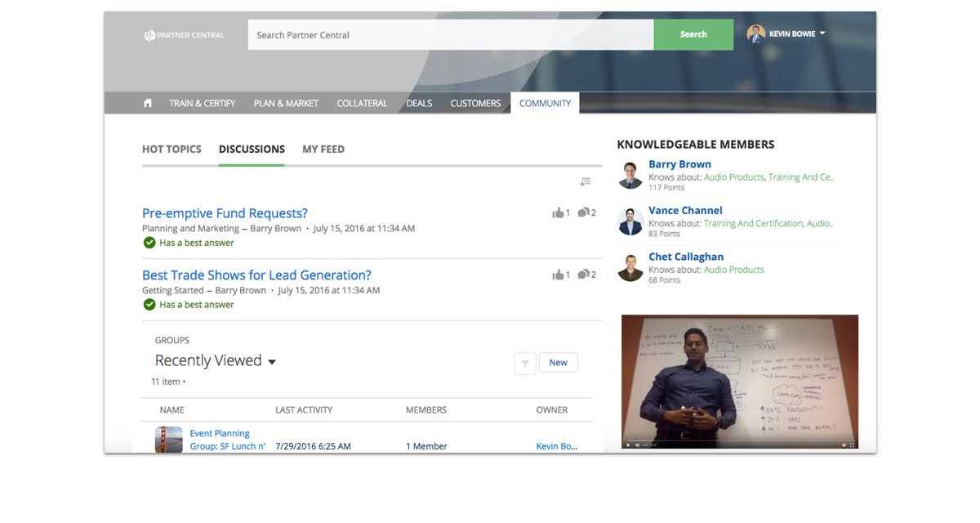Screen dimensions: 980x523
Task: Click the sort icon above discussions list
Action: click(585, 182)
